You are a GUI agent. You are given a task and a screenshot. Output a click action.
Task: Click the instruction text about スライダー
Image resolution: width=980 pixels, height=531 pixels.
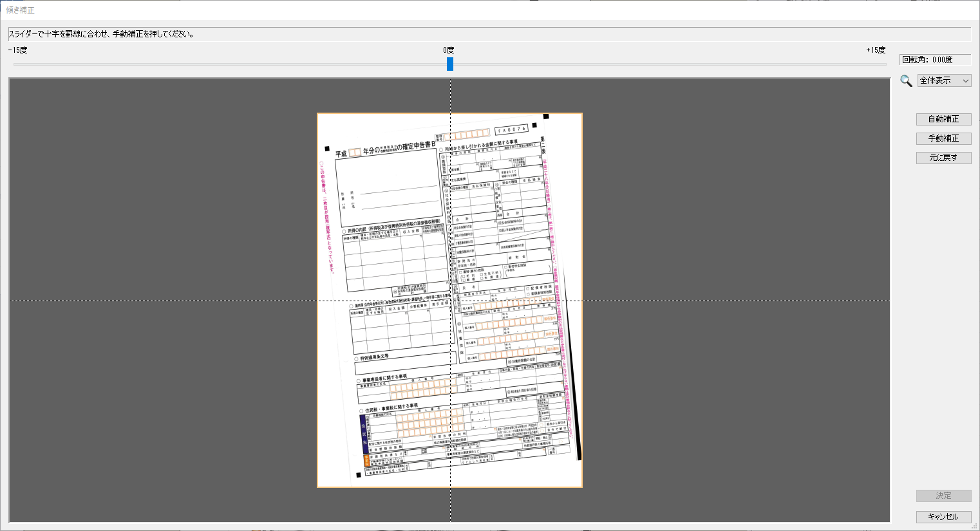101,34
